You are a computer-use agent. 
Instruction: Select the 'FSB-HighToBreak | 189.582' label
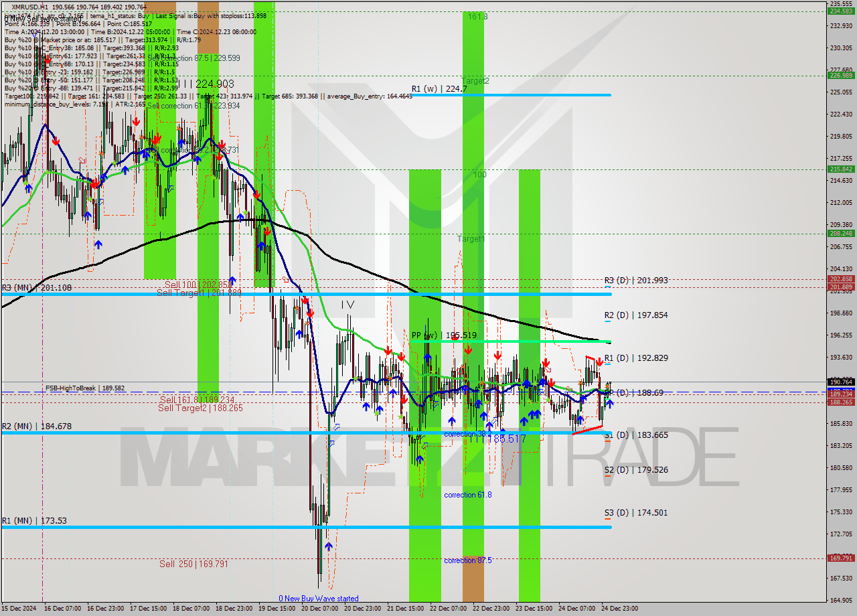[85, 388]
